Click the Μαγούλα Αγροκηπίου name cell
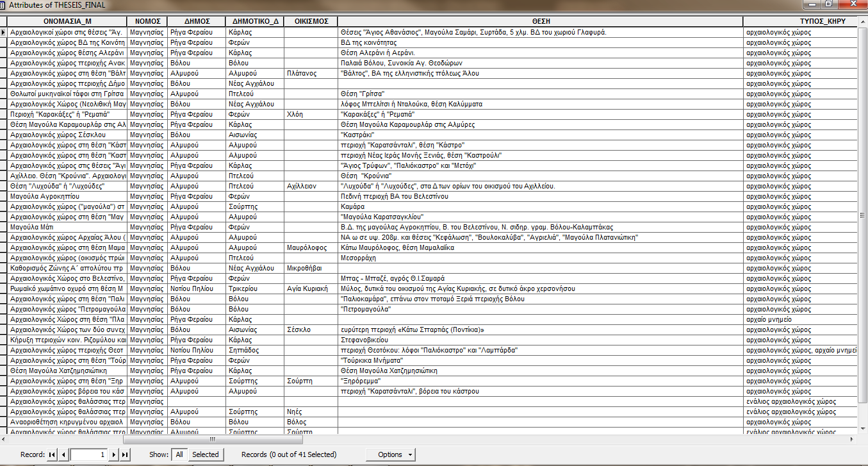Image resolution: width=868 pixels, height=466 pixels. 67,196
